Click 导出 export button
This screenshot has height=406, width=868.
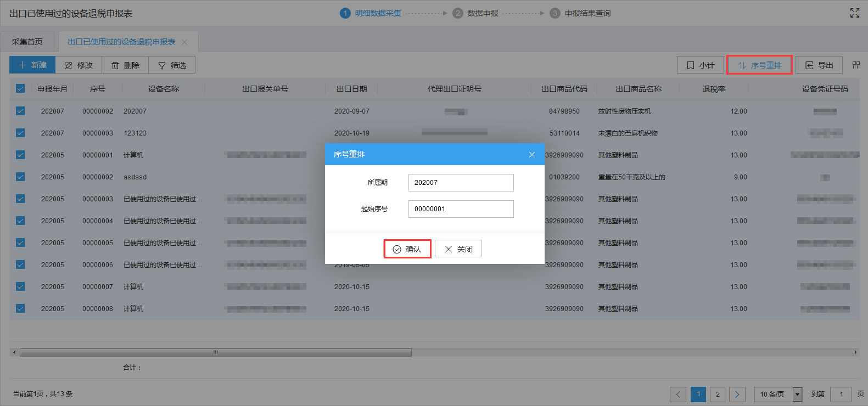point(819,65)
